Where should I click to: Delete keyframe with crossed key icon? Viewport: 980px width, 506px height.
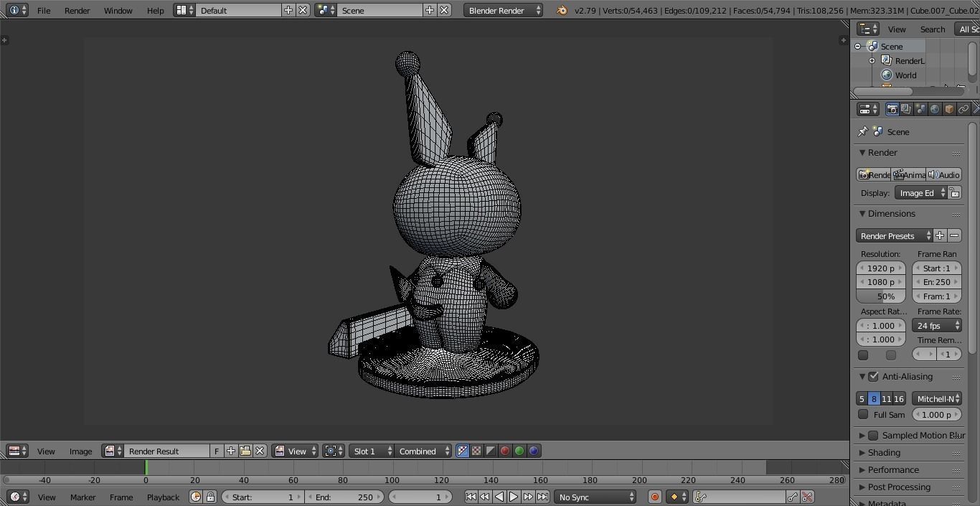(807, 497)
